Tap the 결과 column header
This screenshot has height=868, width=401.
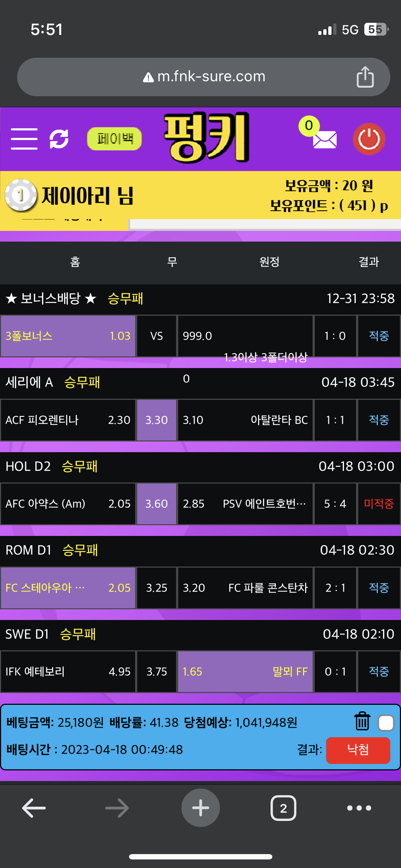369,262
